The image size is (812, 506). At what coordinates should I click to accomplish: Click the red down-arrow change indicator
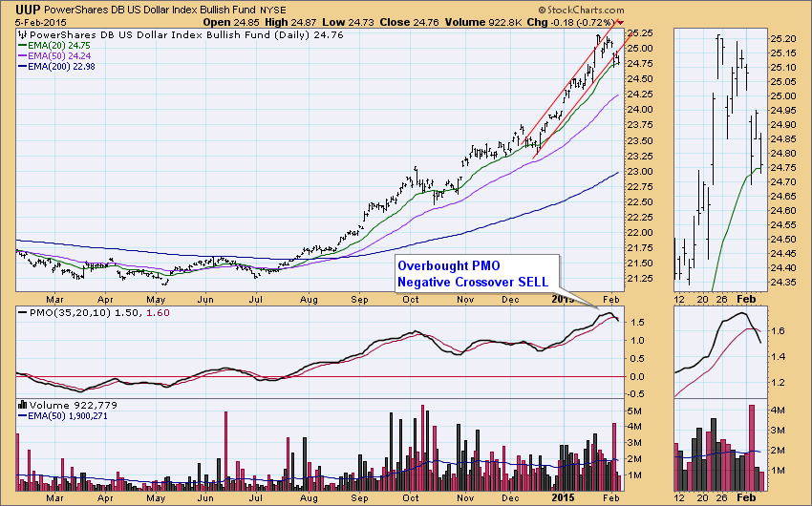[x=620, y=22]
